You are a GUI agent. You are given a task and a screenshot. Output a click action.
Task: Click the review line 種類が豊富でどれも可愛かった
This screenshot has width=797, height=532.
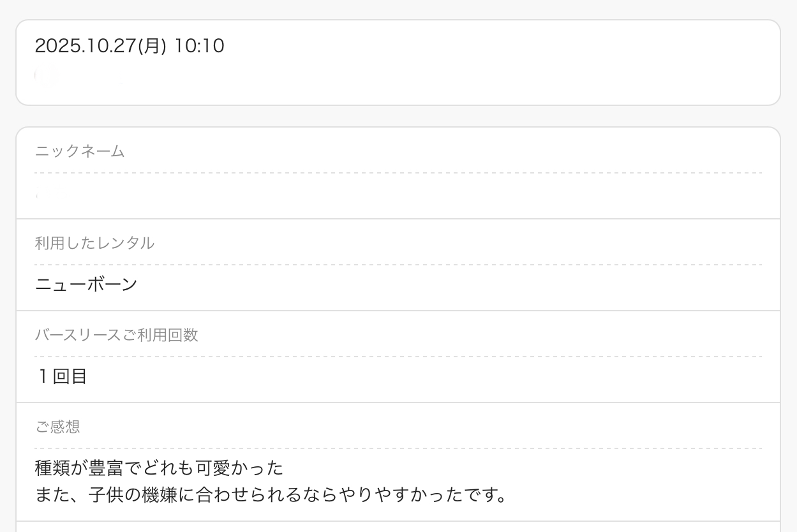coord(159,468)
